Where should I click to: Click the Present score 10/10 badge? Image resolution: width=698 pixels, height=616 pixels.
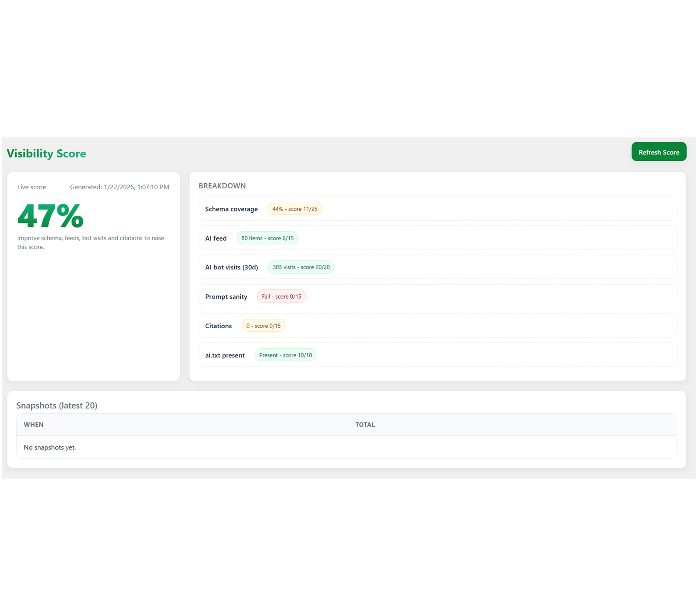[x=285, y=355]
